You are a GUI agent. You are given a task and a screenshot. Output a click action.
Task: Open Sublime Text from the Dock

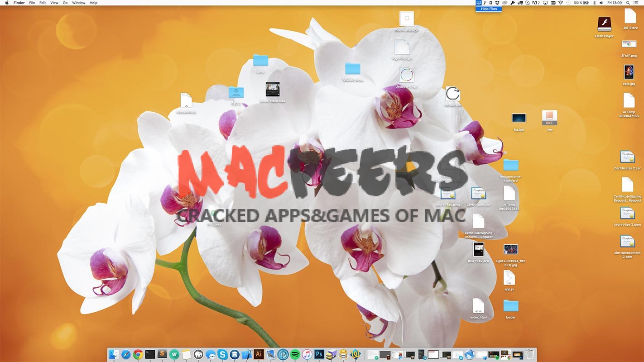[163, 355]
